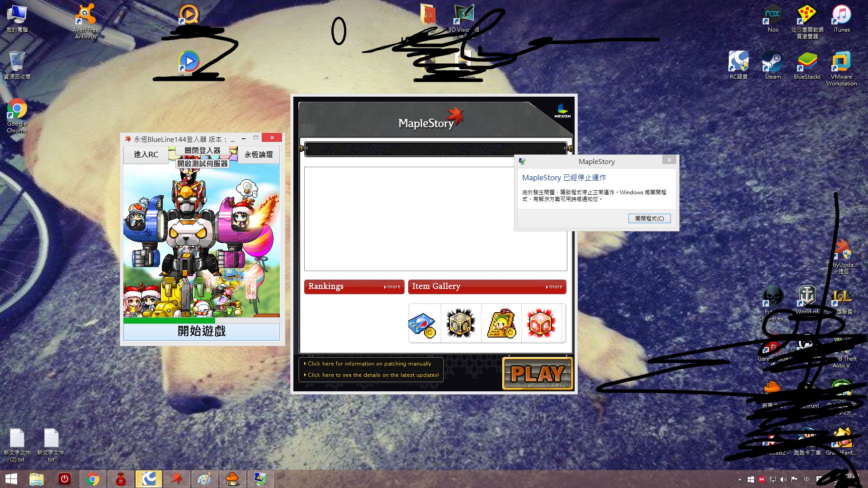Click the MEGA icon in system tray

762,479
